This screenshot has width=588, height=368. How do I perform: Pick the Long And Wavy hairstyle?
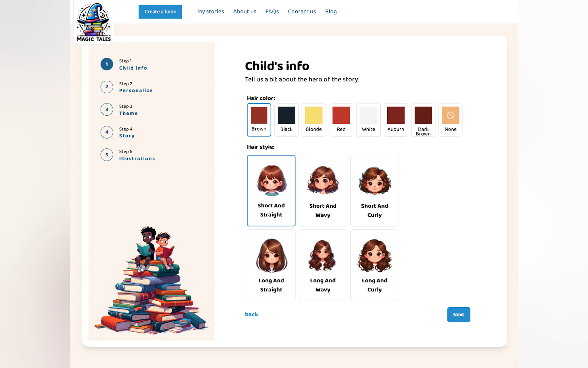322,265
